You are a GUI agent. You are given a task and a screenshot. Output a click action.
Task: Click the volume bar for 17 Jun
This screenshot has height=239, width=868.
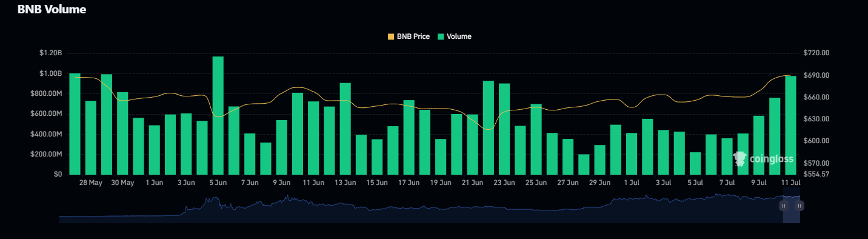(x=409, y=137)
